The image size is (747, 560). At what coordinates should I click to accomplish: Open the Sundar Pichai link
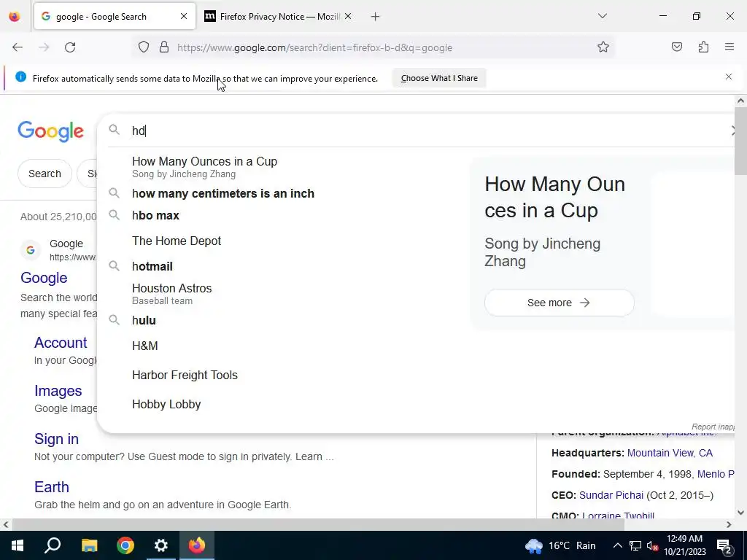click(611, 495)
